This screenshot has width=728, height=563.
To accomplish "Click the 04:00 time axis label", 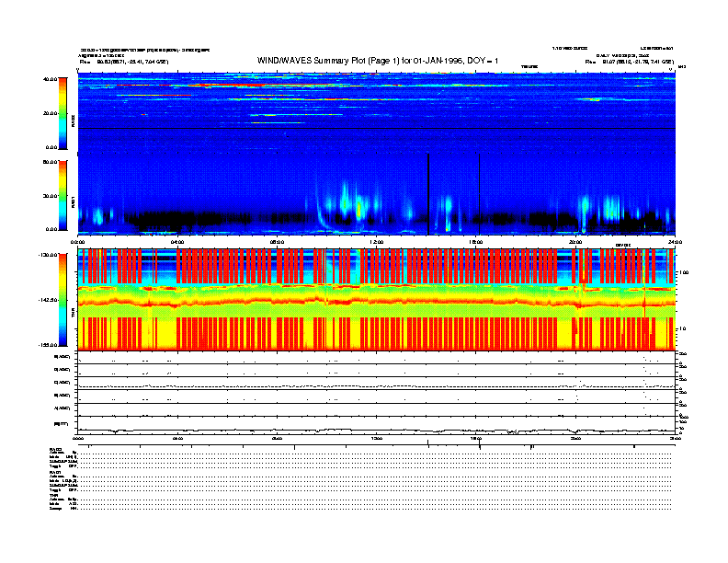I will tap(177, 242).
